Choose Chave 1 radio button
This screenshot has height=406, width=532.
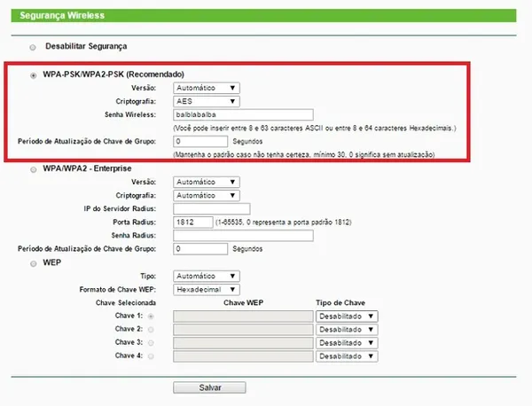tap(151, 316)
